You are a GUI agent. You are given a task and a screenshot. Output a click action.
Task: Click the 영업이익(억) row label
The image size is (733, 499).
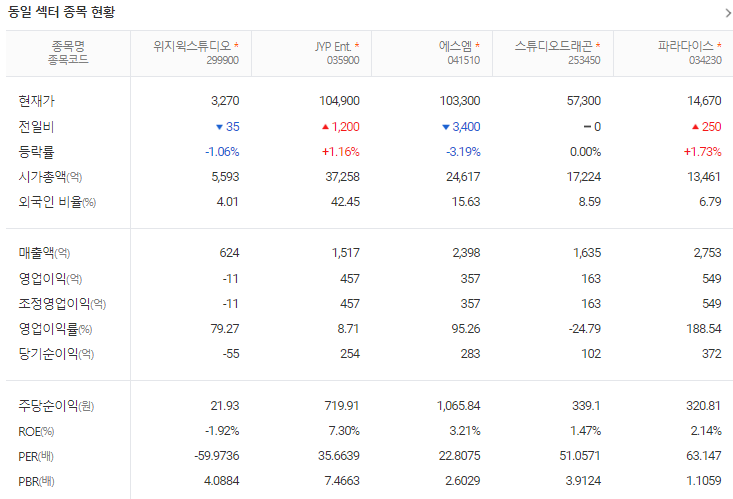tap(50, 279)
